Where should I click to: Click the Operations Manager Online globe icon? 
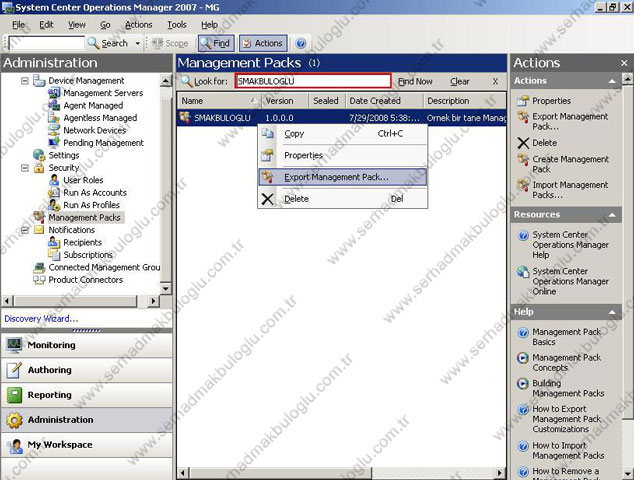[523, 271]
